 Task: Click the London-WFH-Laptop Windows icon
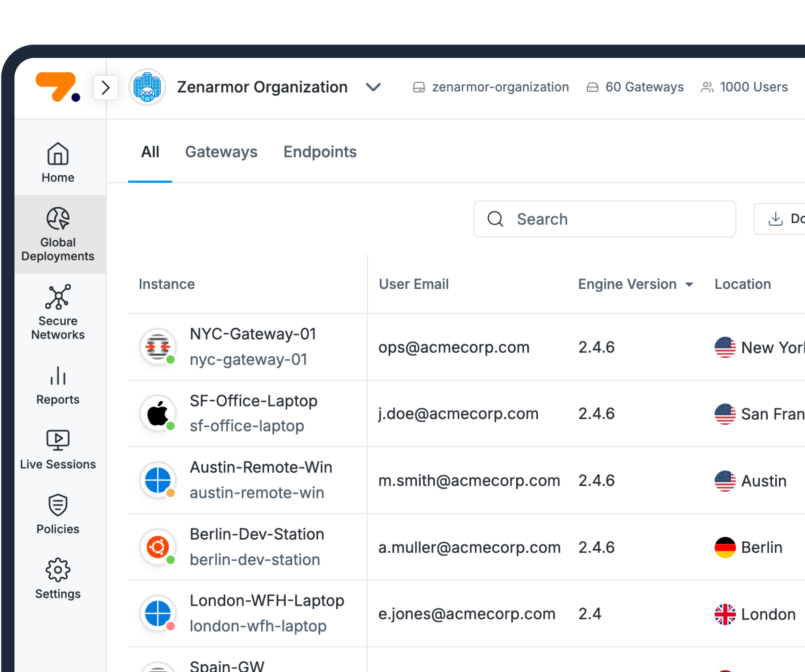coord(157,613)
